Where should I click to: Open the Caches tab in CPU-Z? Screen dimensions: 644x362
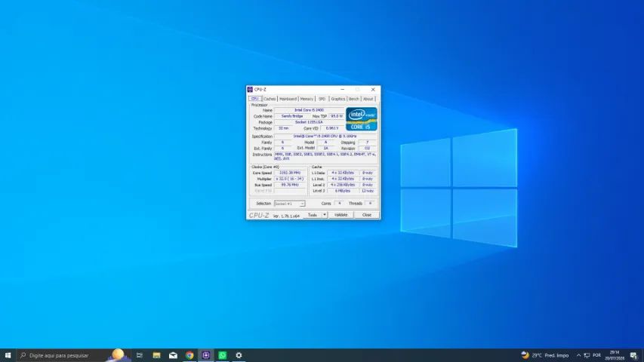270,99
